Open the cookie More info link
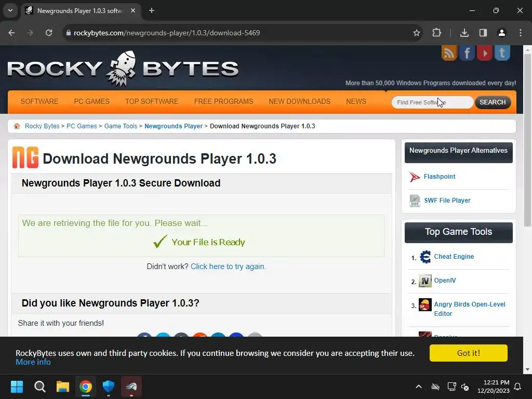Image resolution: width=532 pixels, height=399 pixels. pyautogui.click(x=33, y=362)
